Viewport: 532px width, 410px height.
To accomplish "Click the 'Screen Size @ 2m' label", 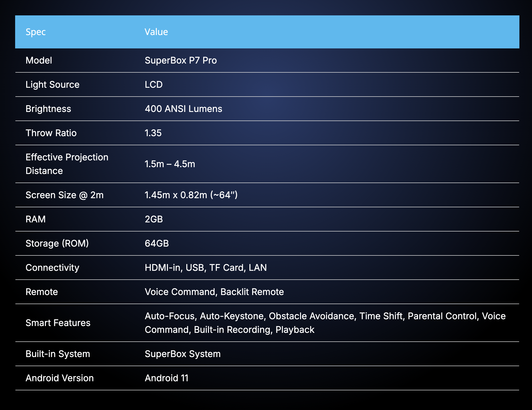I will 65,195.
